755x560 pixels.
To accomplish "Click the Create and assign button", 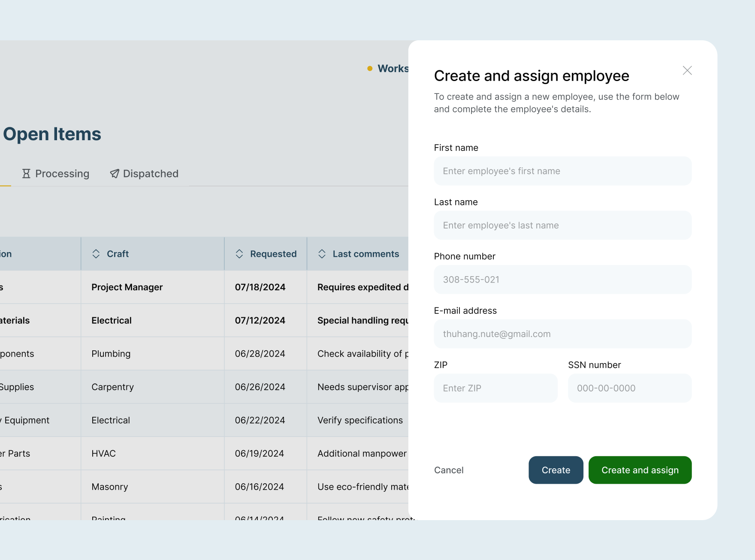I will pos(640,470).
